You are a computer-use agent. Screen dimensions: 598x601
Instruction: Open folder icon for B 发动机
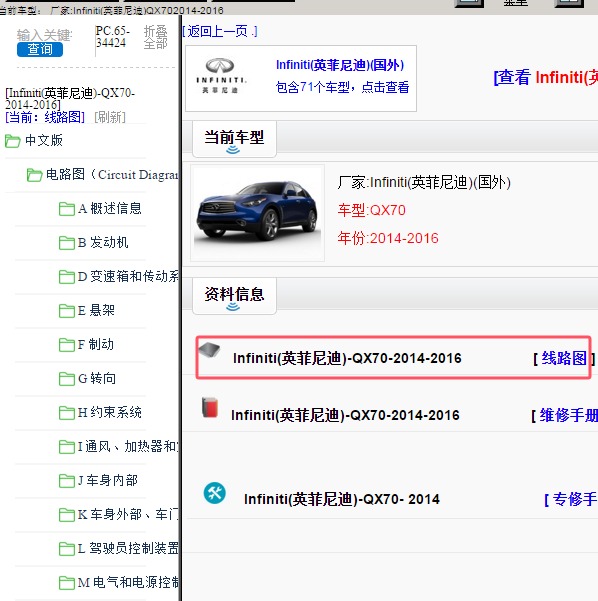[67, 243]
